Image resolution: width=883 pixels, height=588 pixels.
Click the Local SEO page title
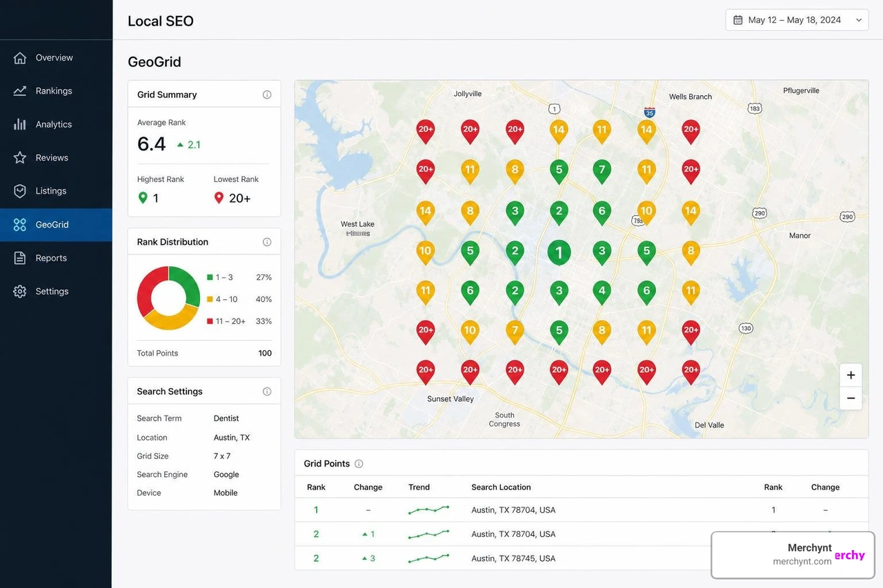[161, 21]
